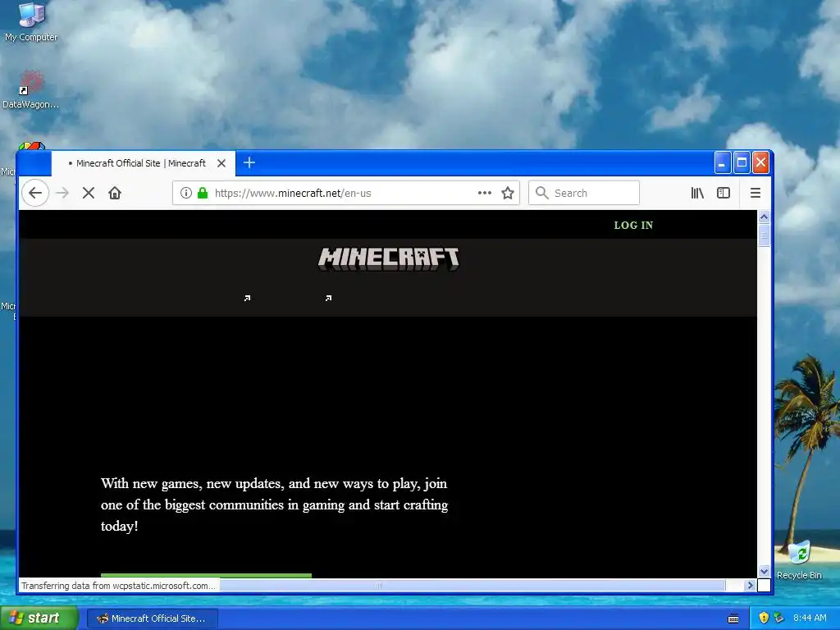Image resolution: width=840 pixels, height=630 pixels.
Task: Minimize the Firefox window
Action: 722,162
